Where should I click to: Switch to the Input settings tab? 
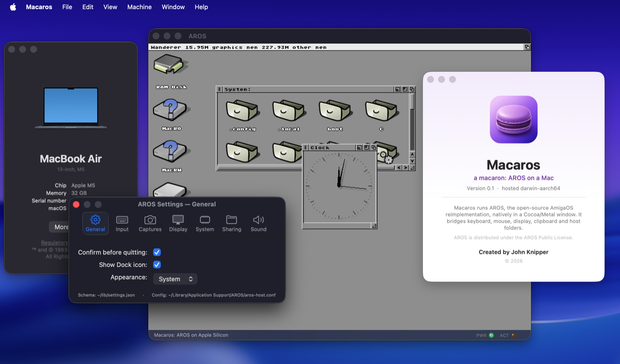pos(122,223)
